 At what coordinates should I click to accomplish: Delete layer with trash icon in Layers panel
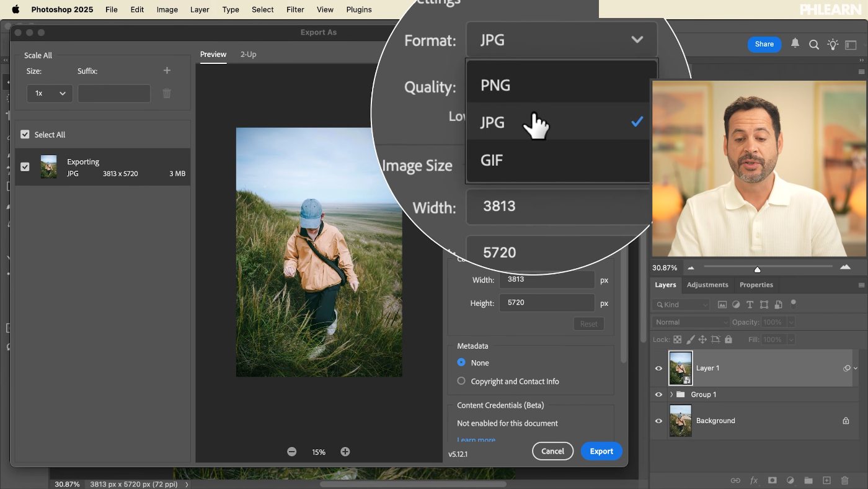click(x=844, y=480)
